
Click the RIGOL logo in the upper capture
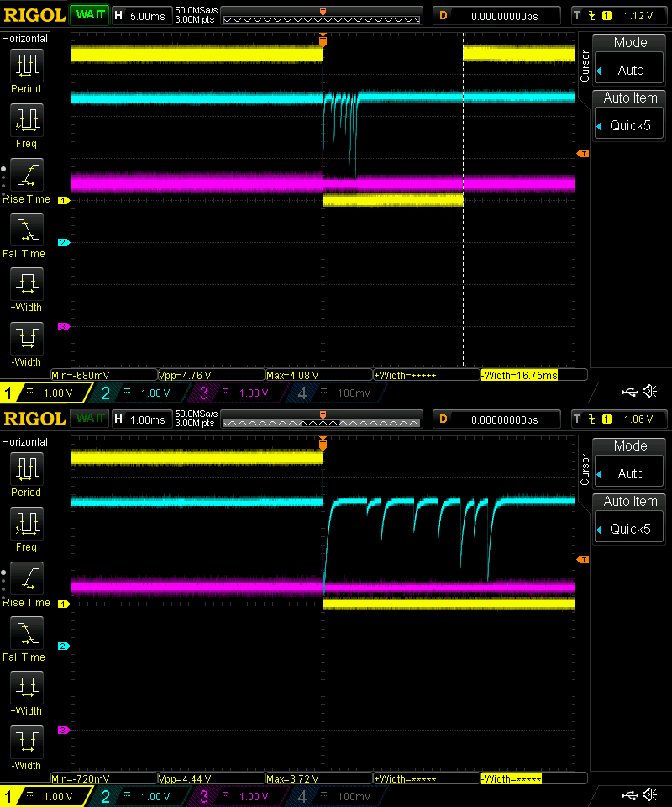[x=34, y=15]
